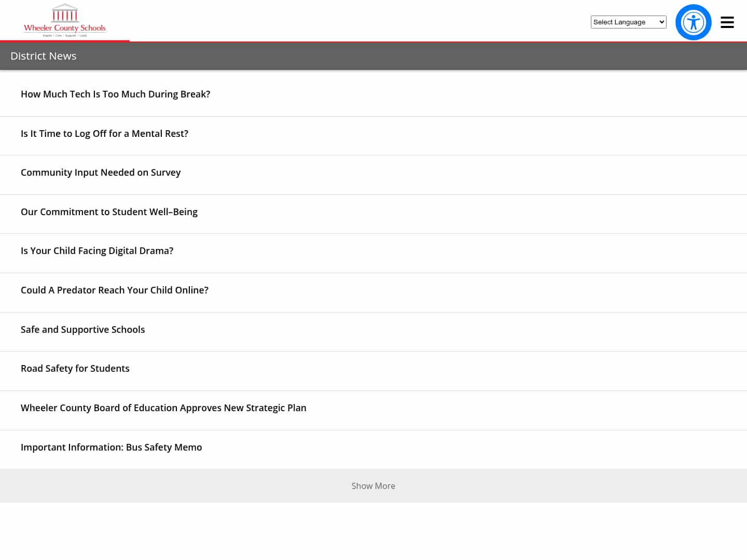
Task: Expand the Select Language dropdown
Action: [x=628, y=22]
